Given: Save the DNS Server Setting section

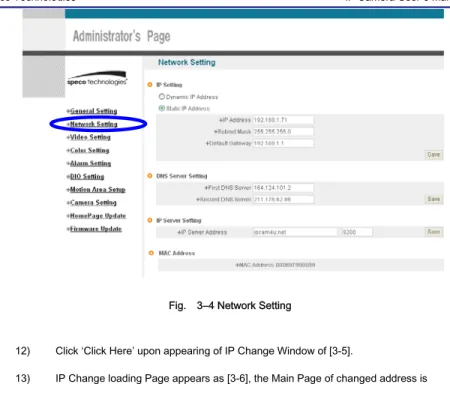Looking at the screenshot, I should coord(434,199).
